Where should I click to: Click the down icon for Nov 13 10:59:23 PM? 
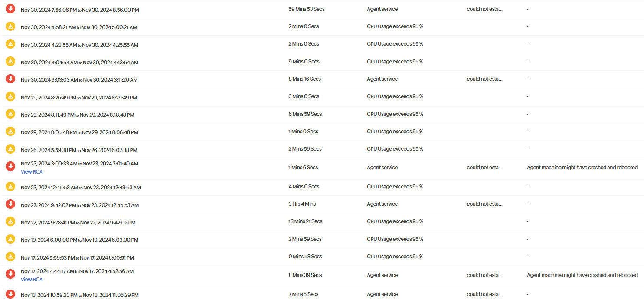coord(10,294)
